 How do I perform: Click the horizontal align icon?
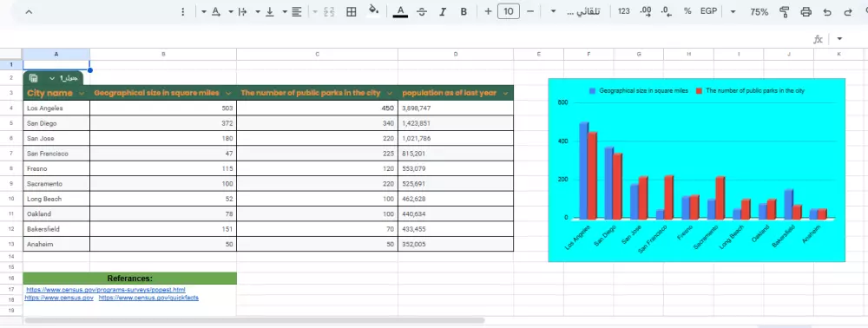click(297, 11)
